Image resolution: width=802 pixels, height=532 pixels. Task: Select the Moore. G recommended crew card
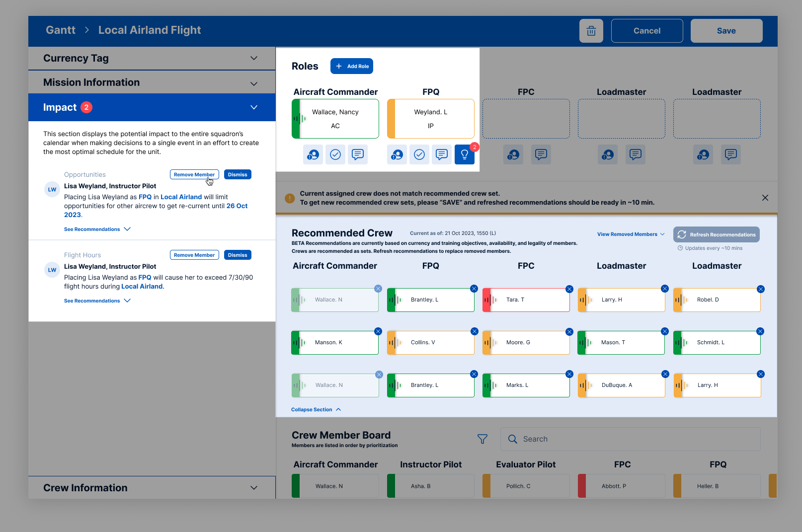point(526,343)
